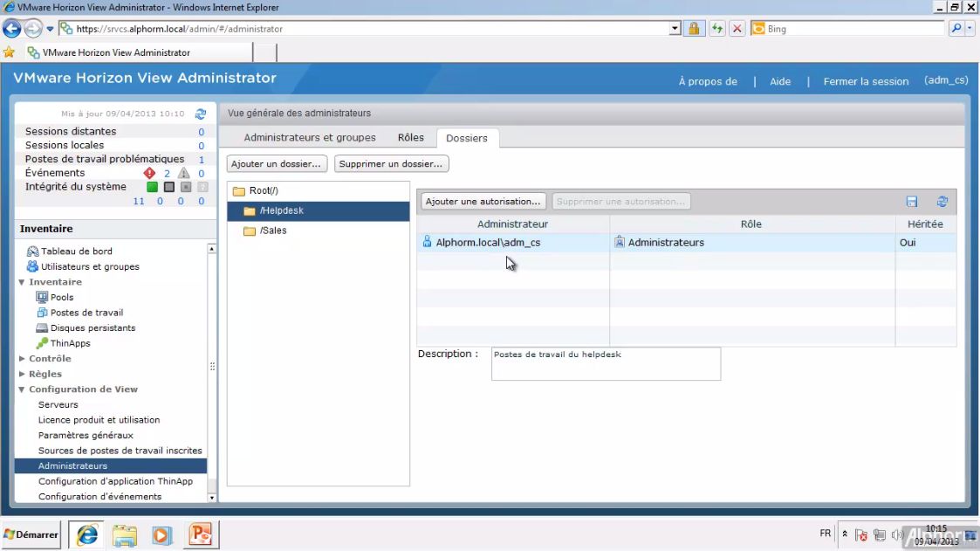Open Paramètres généraux

pos(86,435)
